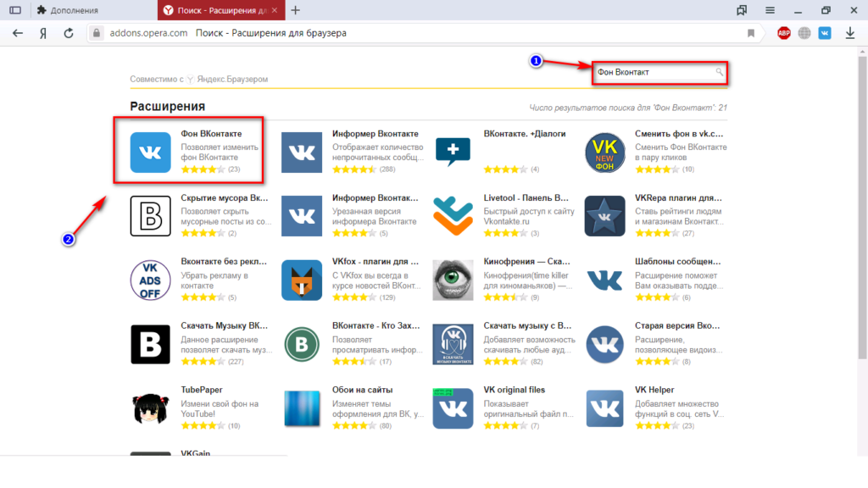Open the Информер Вконтакте icon with 5 ratings
The height and width of the screenshot is (488, 868).
click(302, 216)
